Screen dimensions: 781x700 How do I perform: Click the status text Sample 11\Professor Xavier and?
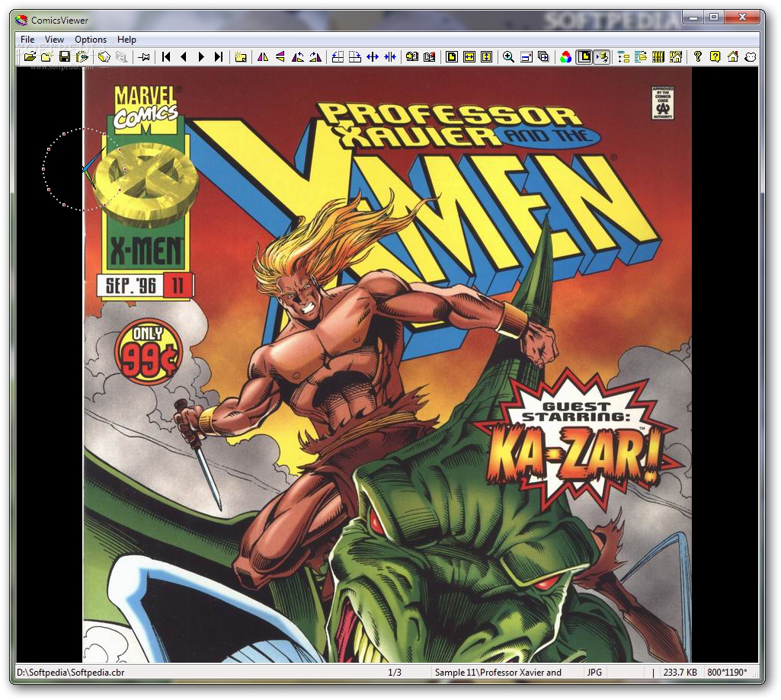(498, 672)
